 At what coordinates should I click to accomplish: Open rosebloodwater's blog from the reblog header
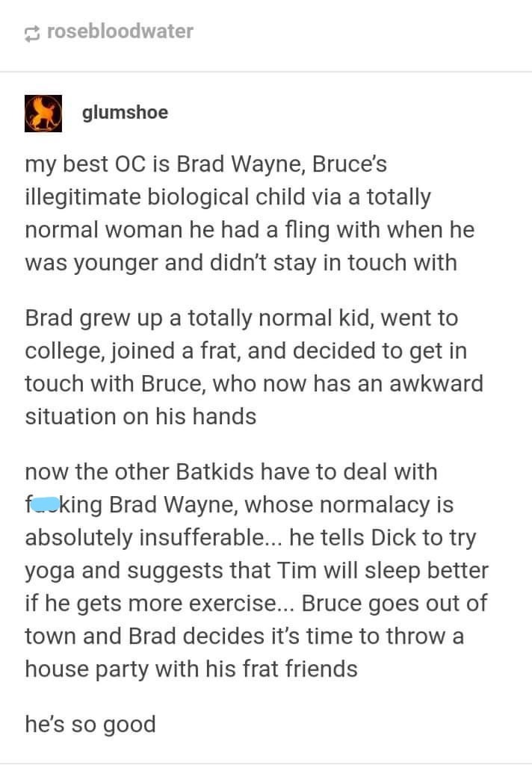click(120, 31)
